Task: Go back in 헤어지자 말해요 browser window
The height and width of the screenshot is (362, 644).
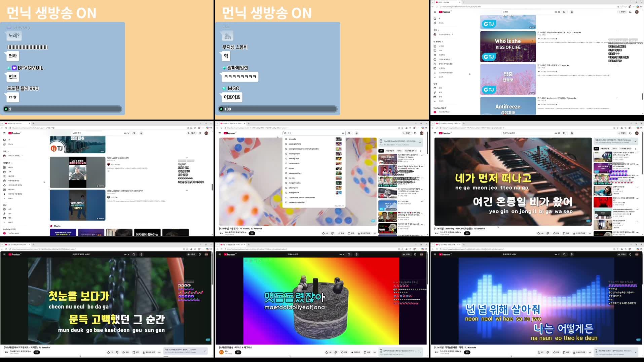Action: coord(2,249)
